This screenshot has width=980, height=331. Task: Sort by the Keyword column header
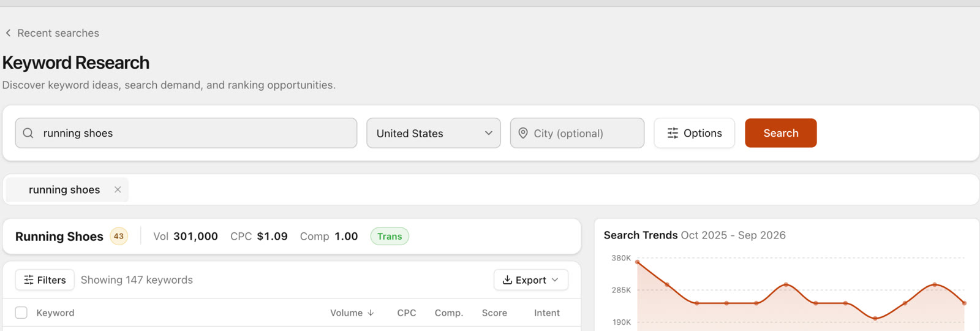tap(55, 313)
